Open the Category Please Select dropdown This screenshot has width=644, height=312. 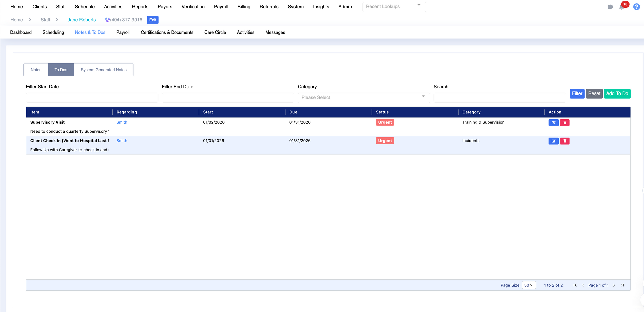point(364,98)
